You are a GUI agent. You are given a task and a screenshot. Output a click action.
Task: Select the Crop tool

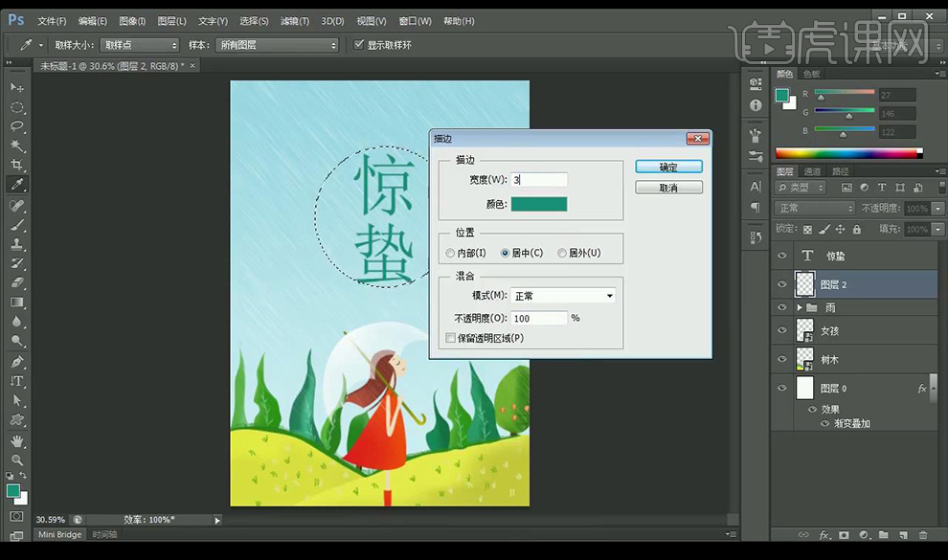coord(17,166)
